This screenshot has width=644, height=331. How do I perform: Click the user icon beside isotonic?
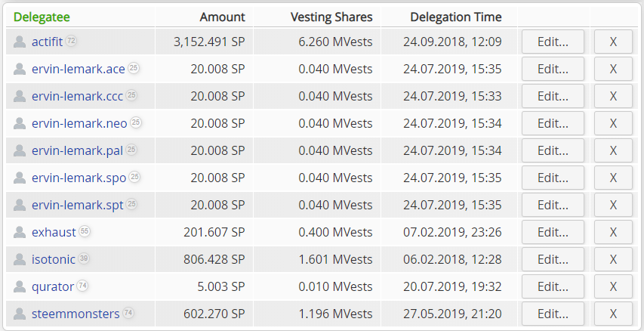[20, 259]
